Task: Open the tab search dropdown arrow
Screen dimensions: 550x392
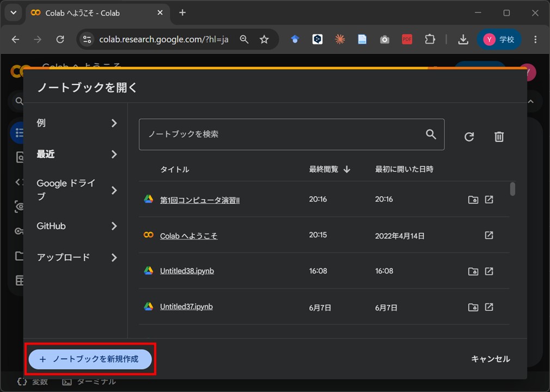Action: (13, 13)
